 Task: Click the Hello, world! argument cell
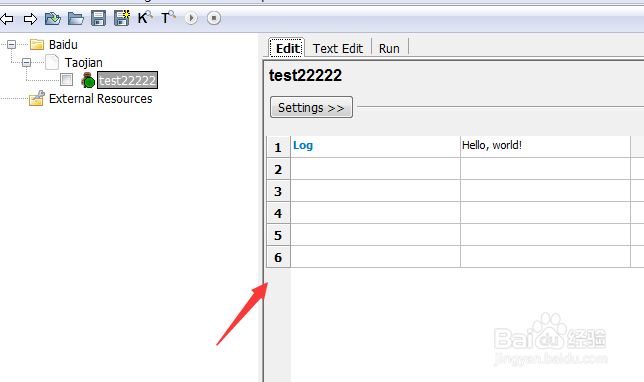pyautogui.click(x=545, y=146)
